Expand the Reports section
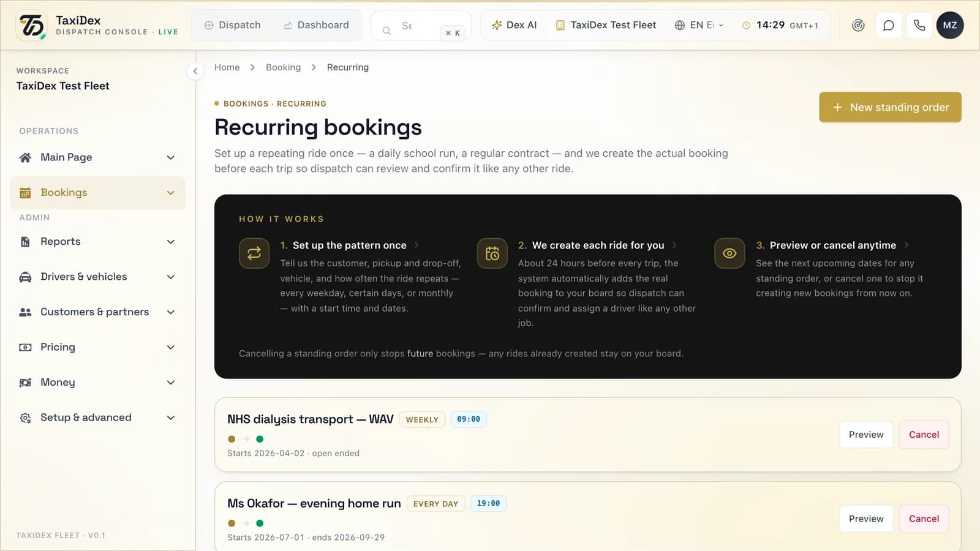Image resolution: width=980 pixels, height=551 pixels. click(171, 242)
